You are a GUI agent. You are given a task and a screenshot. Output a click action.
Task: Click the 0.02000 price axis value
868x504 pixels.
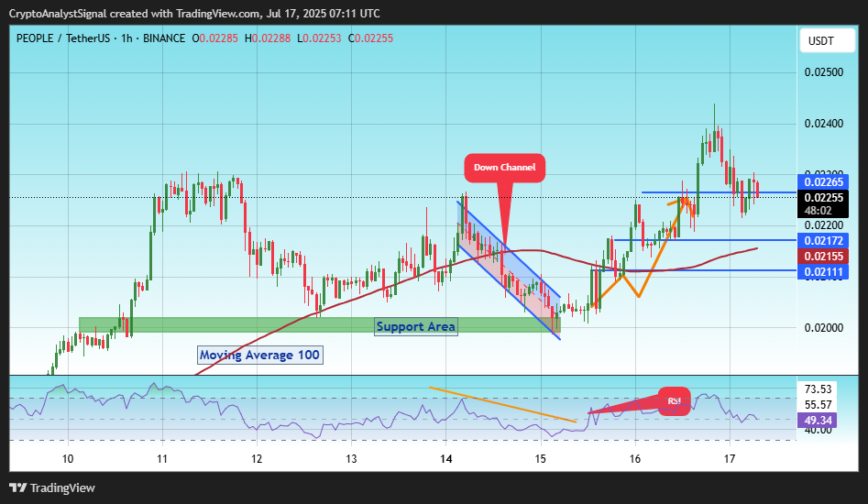[824, 327]
